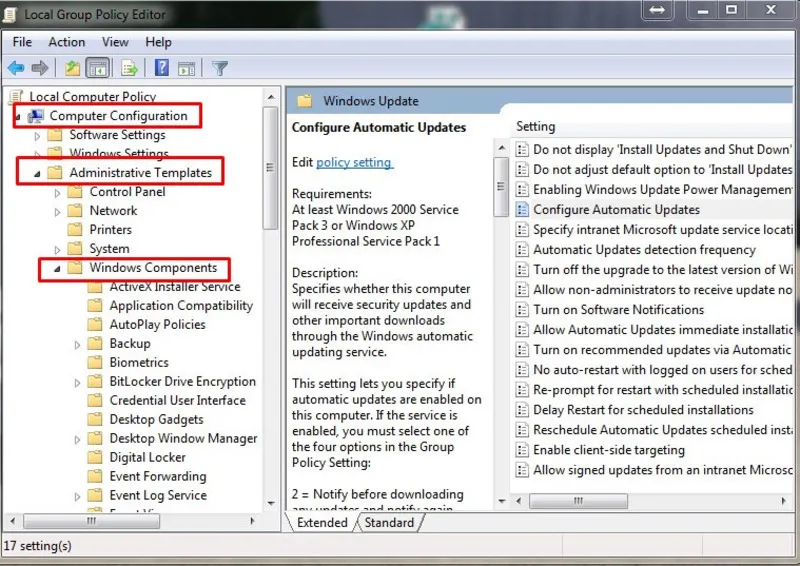The width and height of the screenshot is (800, 566).
Task: Select No auto-restart with logged on users
Action: (654, 370)
